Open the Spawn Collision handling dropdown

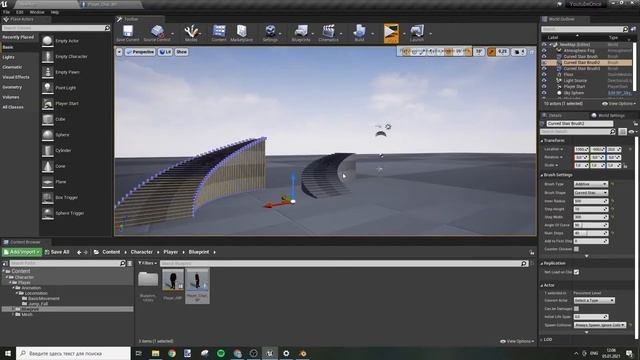(600, 325)
